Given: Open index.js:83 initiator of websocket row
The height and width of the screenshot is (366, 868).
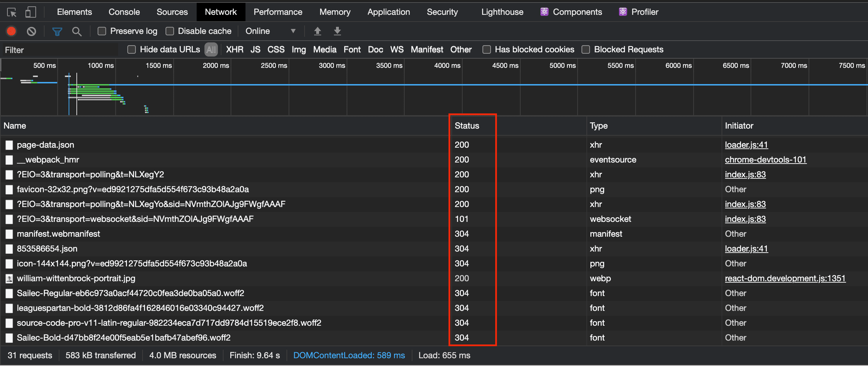Looking at the screenshot, I should pos(745,219).
